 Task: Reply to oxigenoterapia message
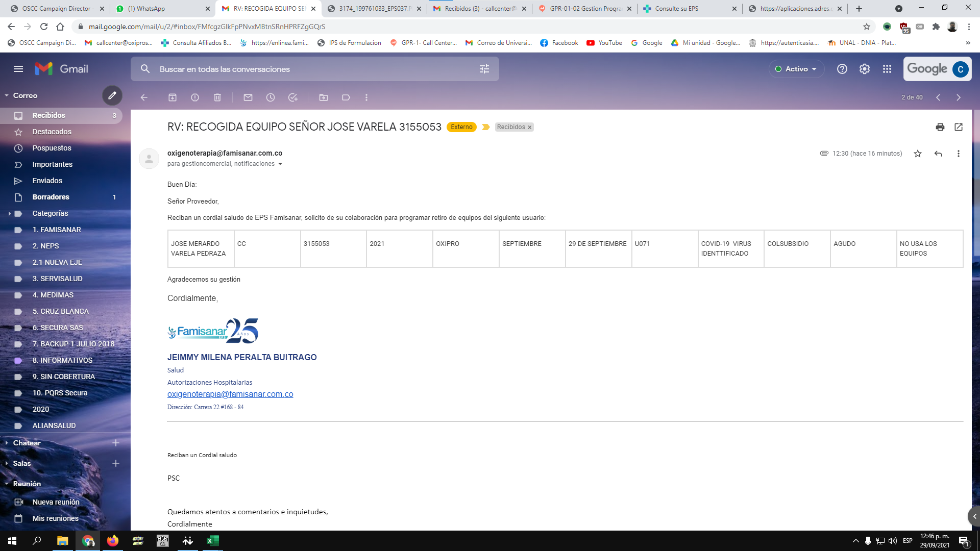(x=938, y=154)
